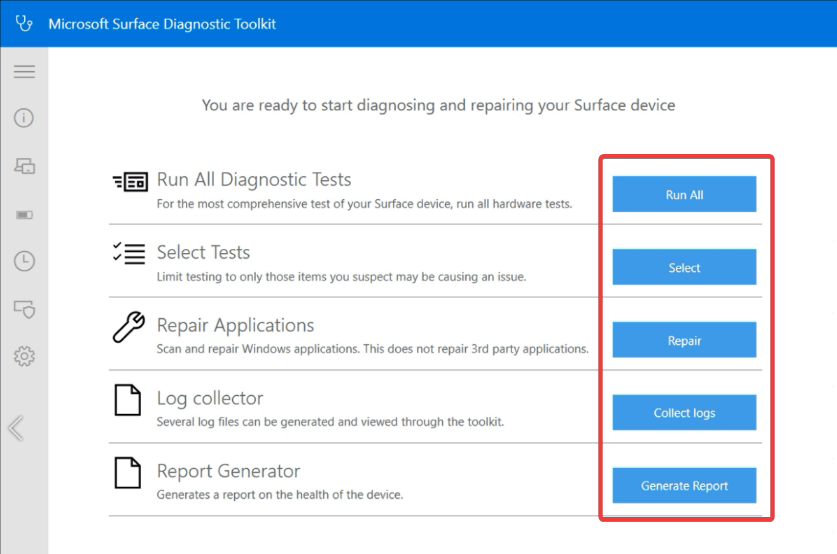Screen dimensions: 837x554
Task: Open the device information icon in the sidebar
Action: pyautogui.click(x=24, y=118)
